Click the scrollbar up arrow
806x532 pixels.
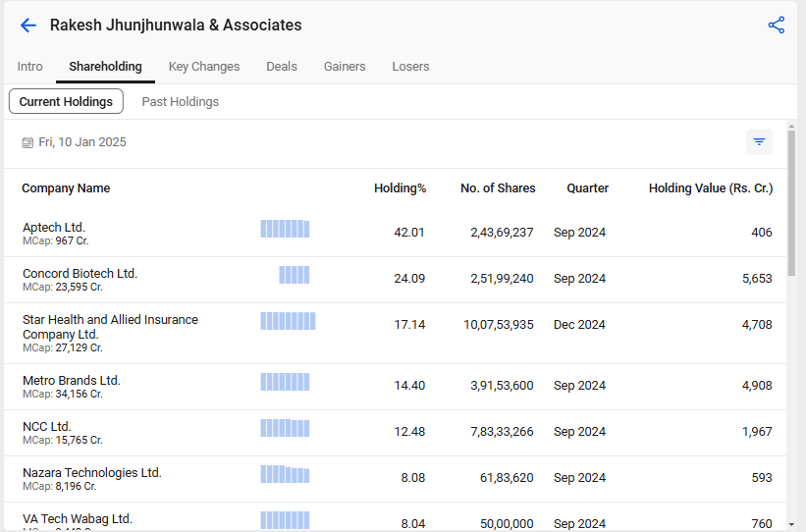point(791,126)
